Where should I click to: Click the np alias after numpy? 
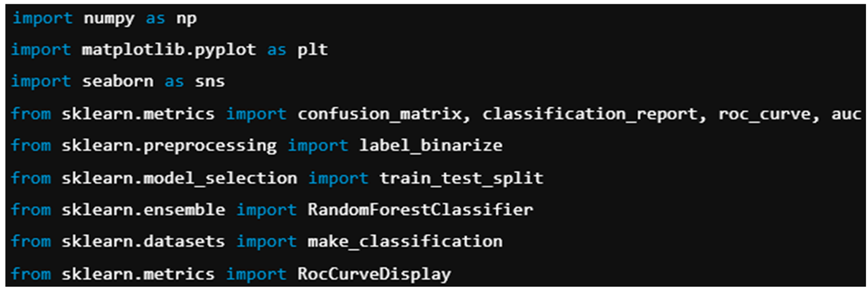pos(186,18)
